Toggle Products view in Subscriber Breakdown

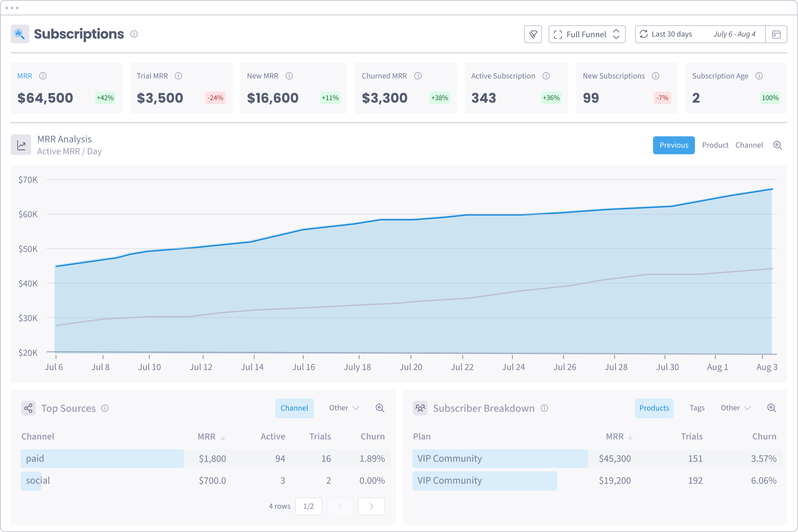654,408
